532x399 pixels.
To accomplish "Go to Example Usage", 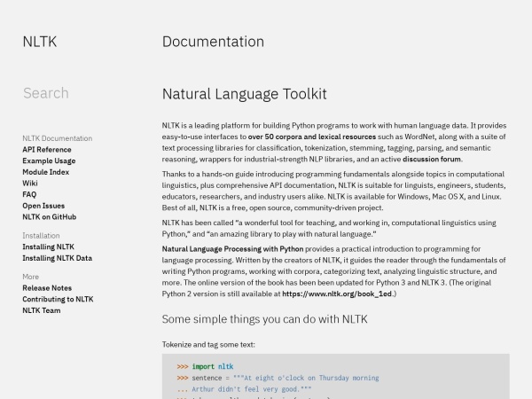I will (49, 161).
